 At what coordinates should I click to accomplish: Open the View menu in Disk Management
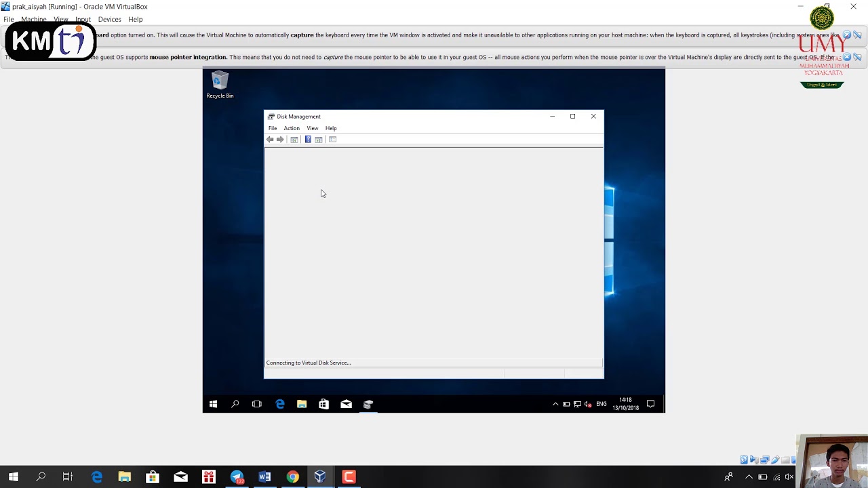[x=313, y=128]
